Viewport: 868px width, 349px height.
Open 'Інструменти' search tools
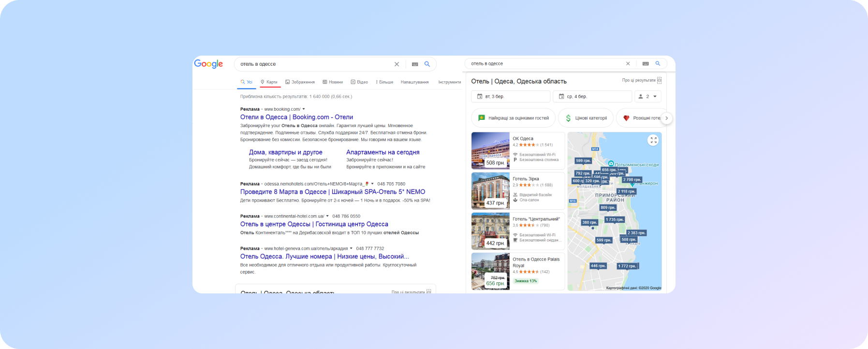tap(450, 82)
